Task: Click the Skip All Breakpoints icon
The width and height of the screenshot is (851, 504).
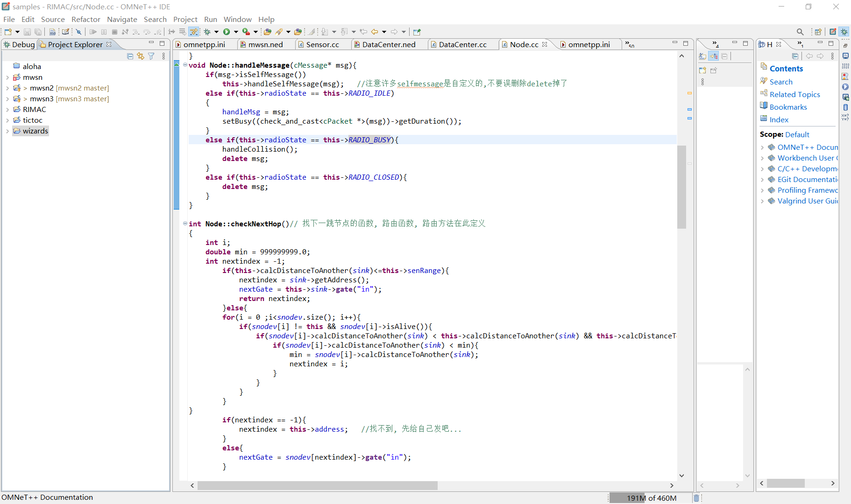Action: (79, 32)
